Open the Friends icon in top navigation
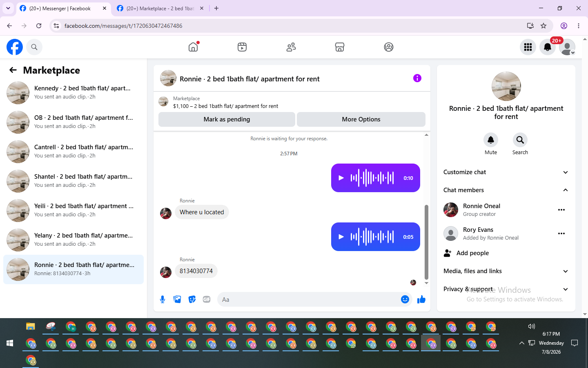588x368 pixels. tap(291, 47)
